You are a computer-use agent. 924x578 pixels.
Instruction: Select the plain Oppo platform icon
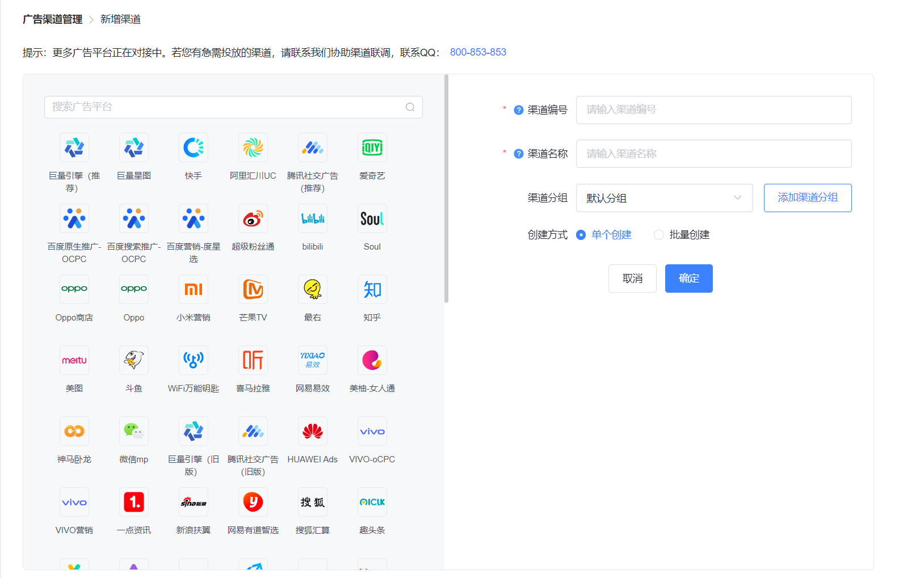click(x=134, y=289)
